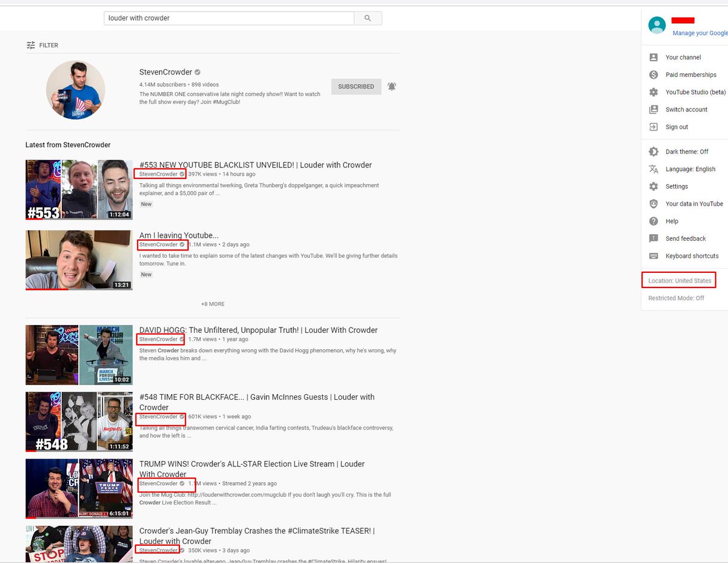Click the DAVID HOGG video thumbnail

(79, 355)
